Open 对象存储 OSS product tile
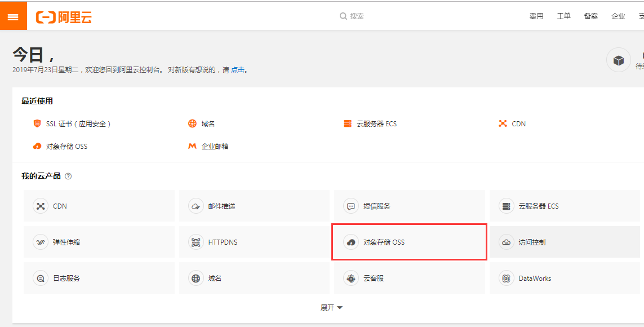 pos(408,242)
